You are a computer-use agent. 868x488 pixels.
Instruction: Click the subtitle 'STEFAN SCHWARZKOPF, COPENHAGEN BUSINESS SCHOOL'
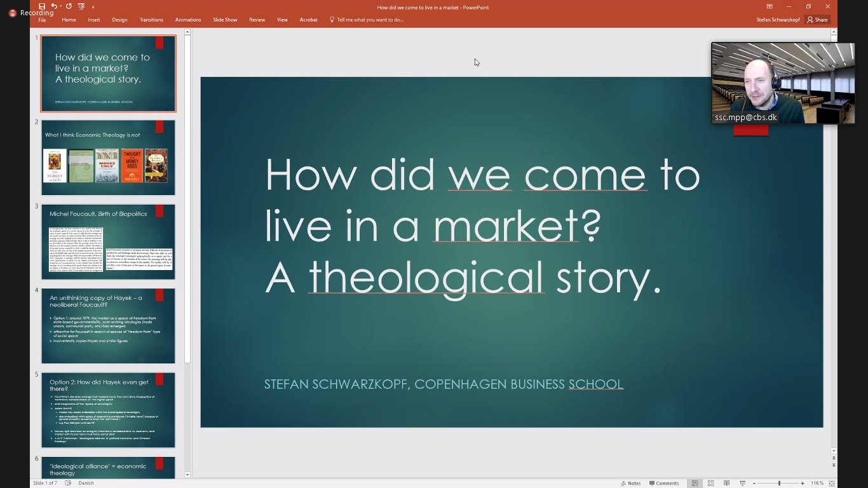tap(444, 384)
